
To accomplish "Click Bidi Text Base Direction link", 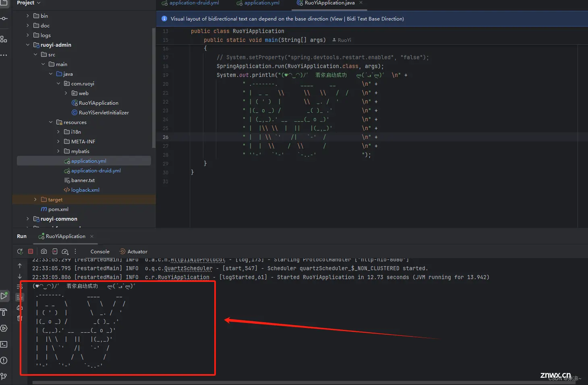I will [x=374, y=19].
